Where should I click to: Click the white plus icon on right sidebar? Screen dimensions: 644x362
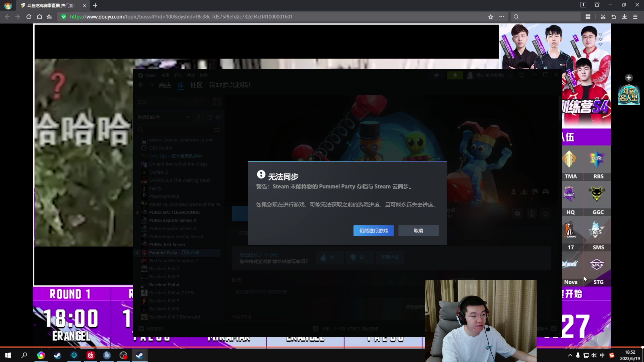click(629, 78)
